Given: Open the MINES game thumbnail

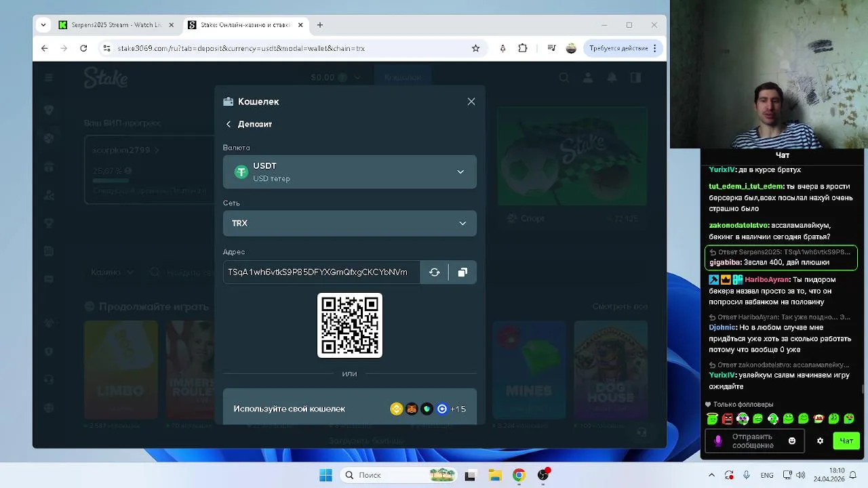Looking at the screenshot, I should [529, 369].
